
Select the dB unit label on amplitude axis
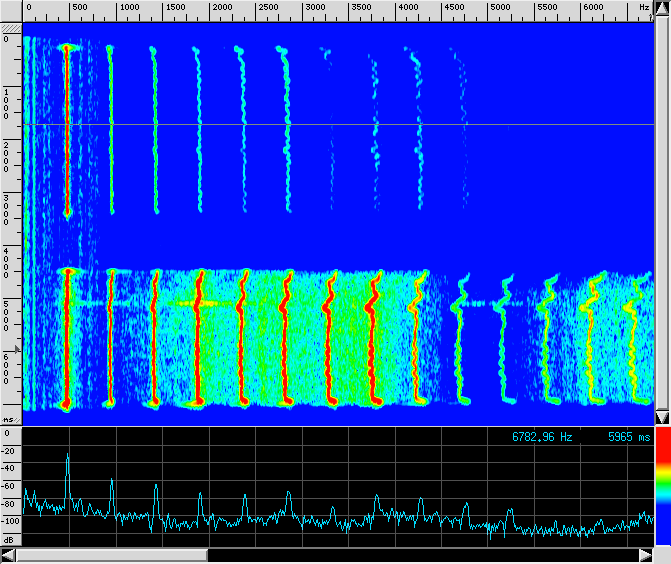[7, 538]
